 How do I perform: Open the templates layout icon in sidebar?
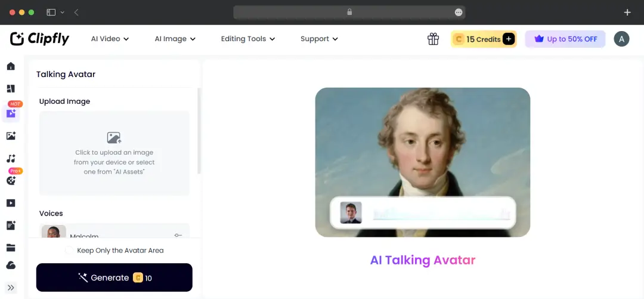11,89
